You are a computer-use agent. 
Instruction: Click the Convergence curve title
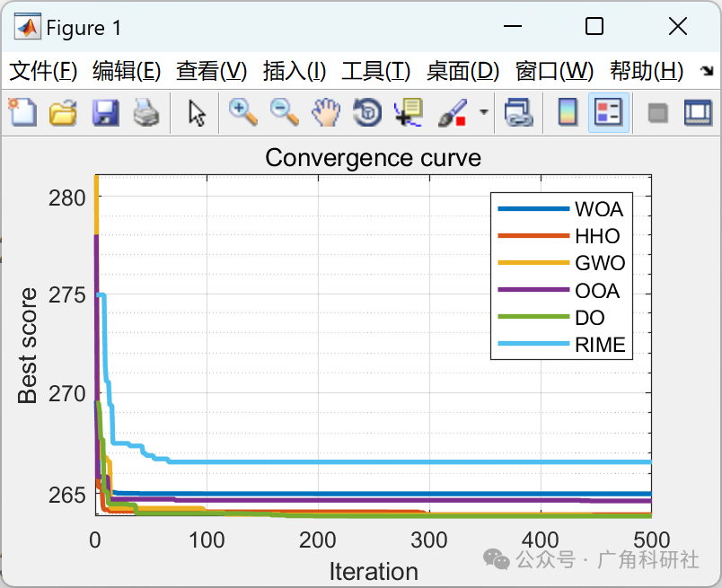[x=373, y=158]
